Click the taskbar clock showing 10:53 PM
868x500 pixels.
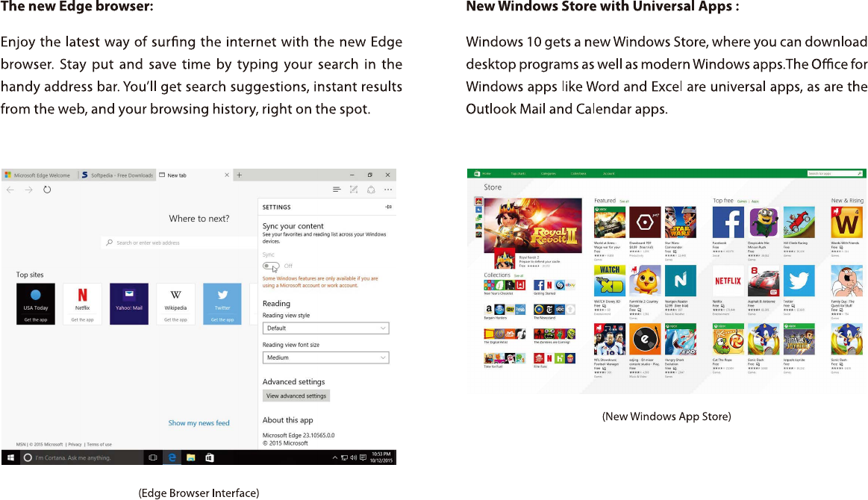381,457
